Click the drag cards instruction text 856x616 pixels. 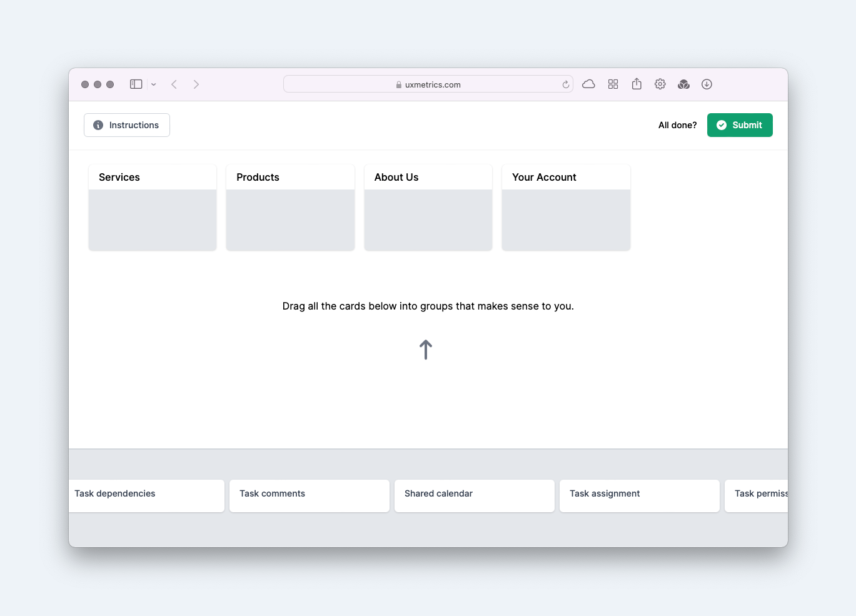[428, 306]
